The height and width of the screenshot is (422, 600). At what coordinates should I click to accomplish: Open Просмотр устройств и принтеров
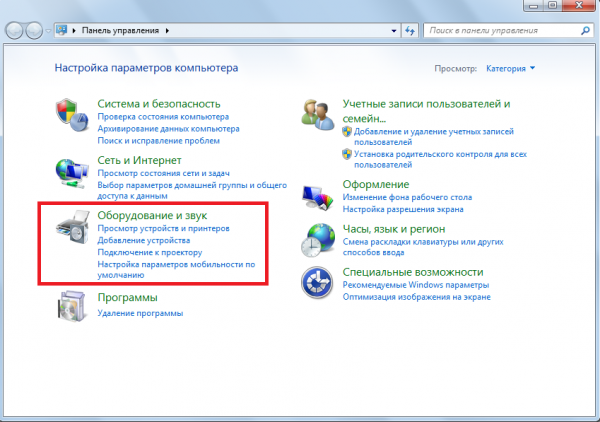tap(163, 228)
